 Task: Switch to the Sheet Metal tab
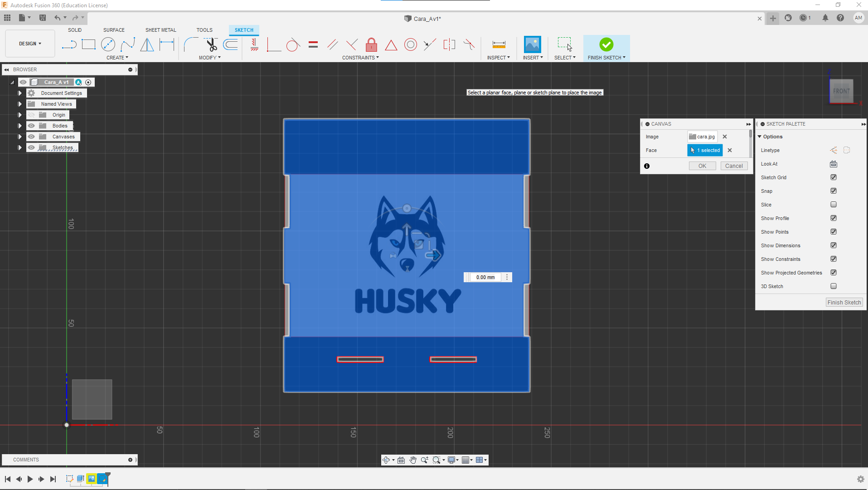pos(160,30)
